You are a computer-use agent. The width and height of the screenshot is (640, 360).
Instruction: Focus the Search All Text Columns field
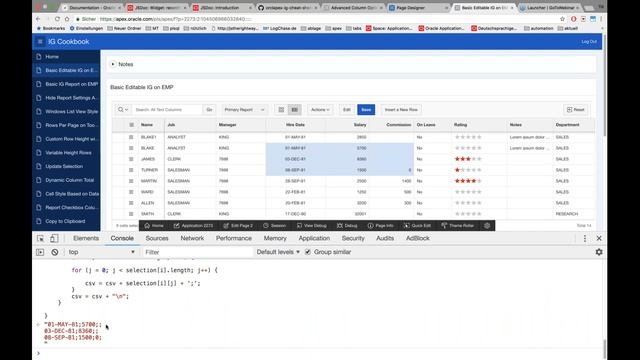pyautogui.click(x=167, y=110)
